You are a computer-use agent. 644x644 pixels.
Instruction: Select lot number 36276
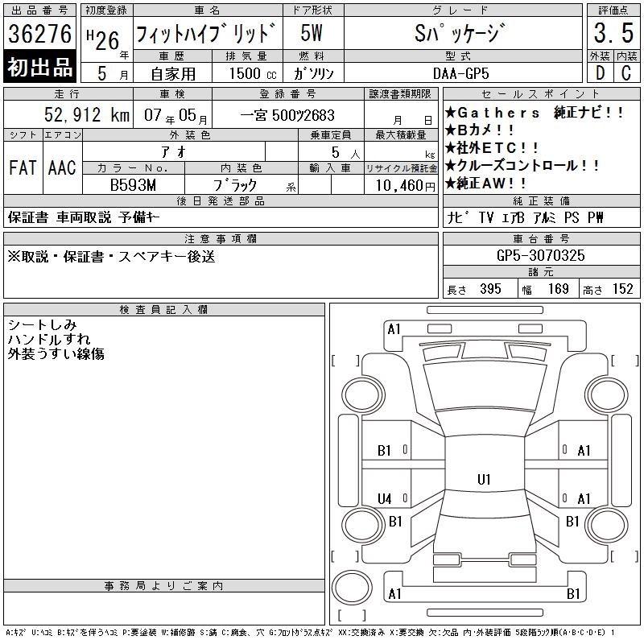[39, 34]
